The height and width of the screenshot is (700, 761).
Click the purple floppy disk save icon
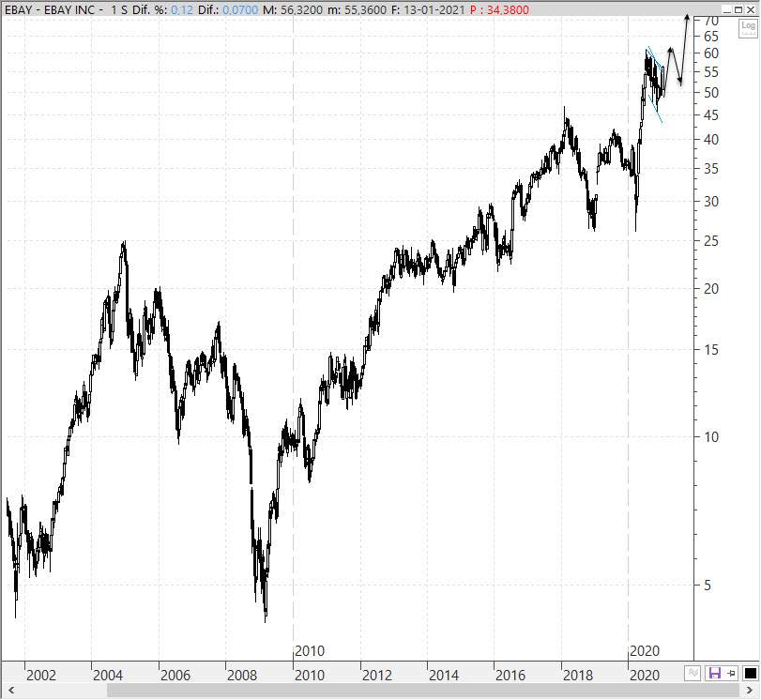[715, 674]
